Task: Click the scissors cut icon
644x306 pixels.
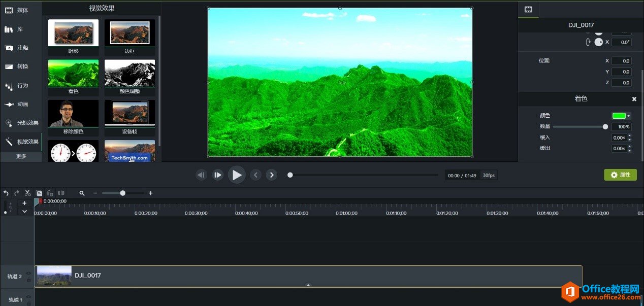Action: click(28, 193)
